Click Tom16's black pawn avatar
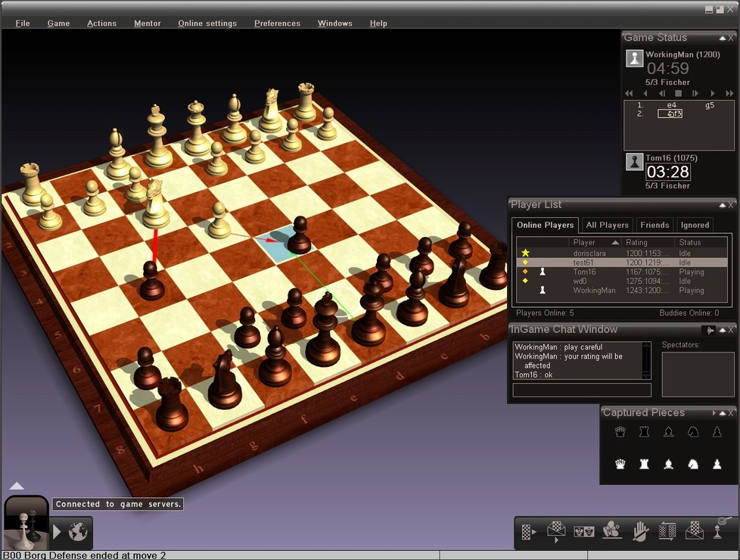 tap(634, 162)
